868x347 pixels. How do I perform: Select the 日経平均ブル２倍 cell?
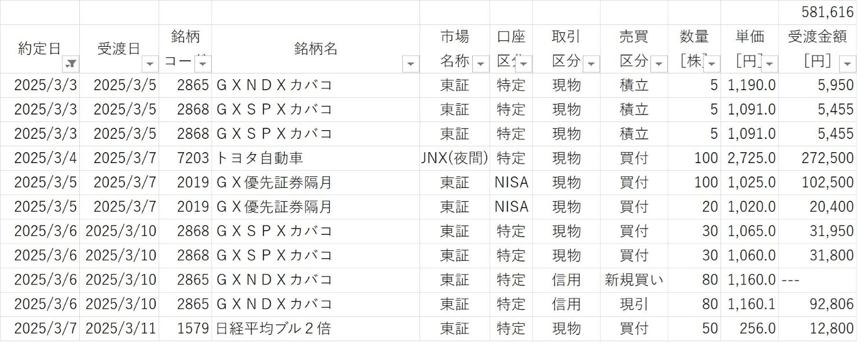315,328
